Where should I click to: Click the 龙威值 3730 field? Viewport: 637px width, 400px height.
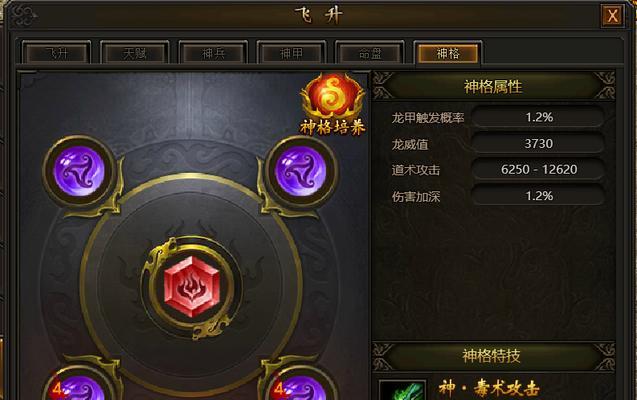tap(538, 143)
